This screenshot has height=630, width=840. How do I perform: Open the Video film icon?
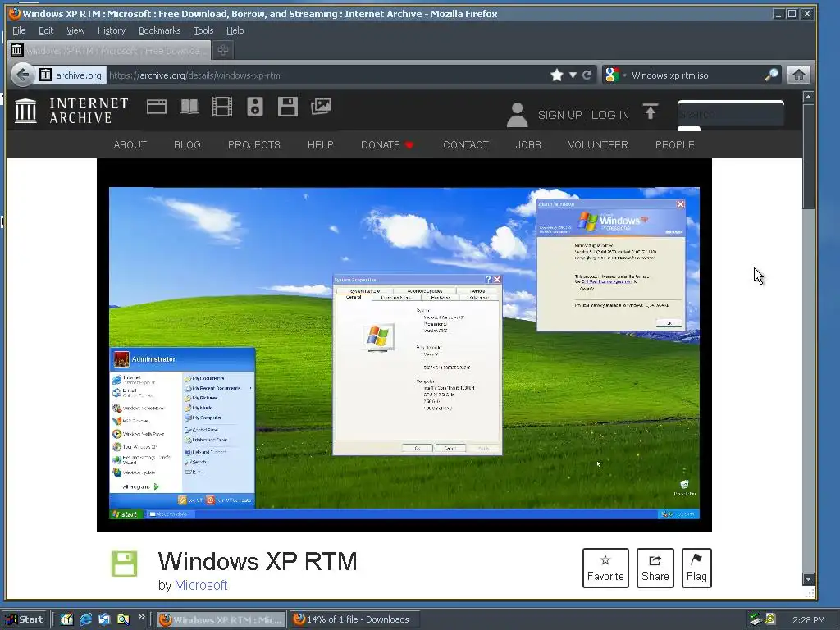tap(221, 107)
